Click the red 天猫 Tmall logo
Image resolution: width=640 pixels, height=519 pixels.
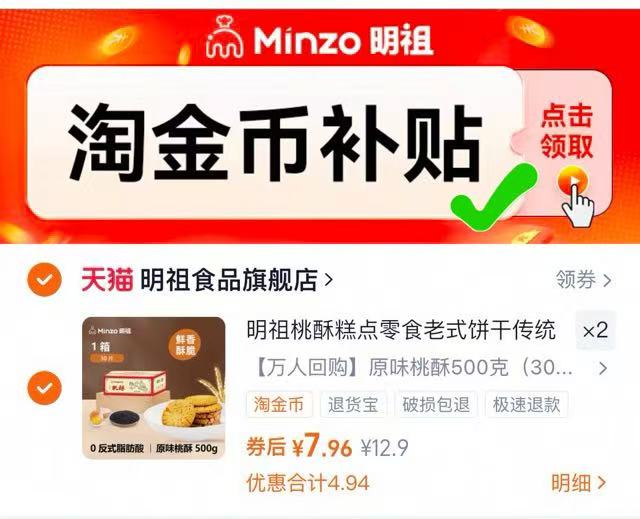107,279
